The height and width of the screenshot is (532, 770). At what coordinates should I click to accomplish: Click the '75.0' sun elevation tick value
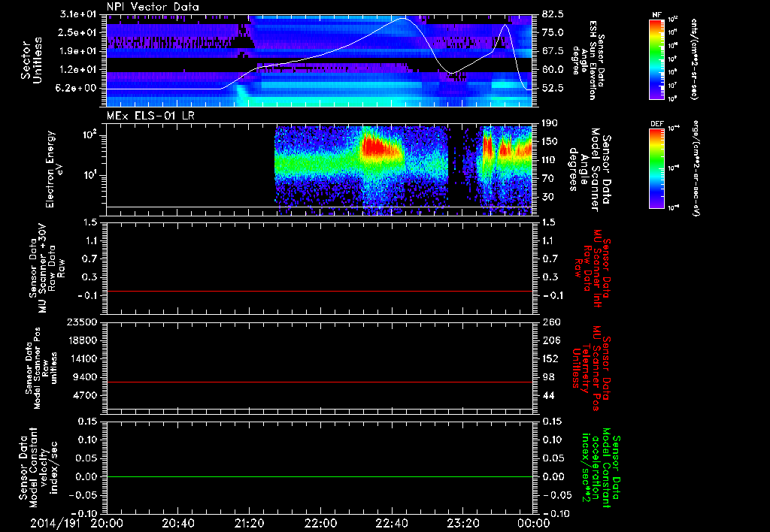pyautogui.click(x=552, y=32)
